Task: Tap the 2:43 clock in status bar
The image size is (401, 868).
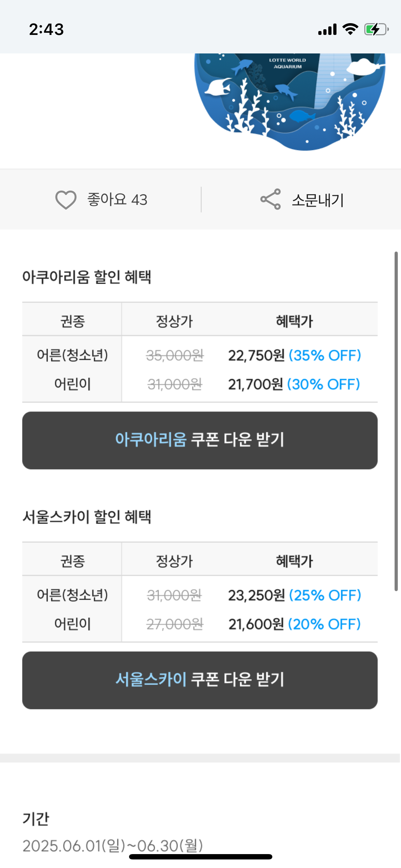Action: click(46, 29)
